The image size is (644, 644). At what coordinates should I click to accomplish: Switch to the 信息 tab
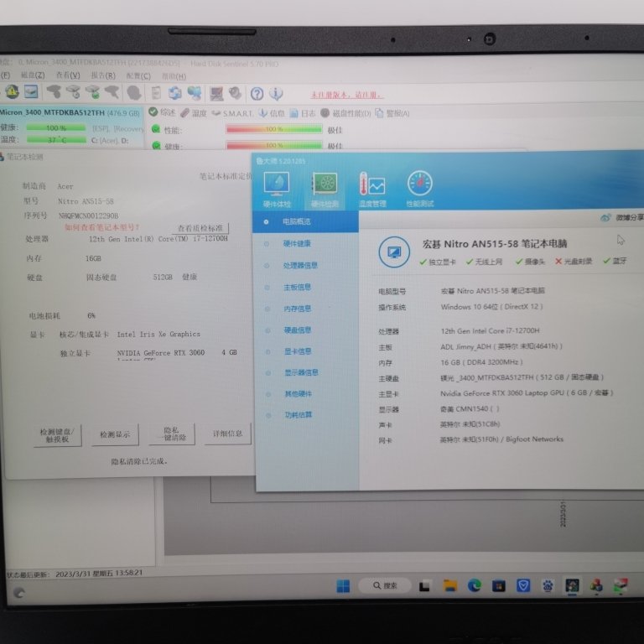(272, 113)
